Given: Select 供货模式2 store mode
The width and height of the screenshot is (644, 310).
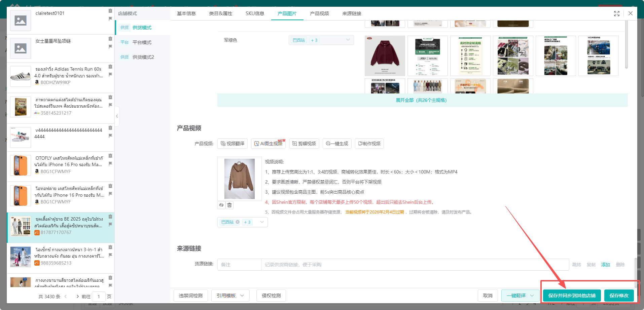Looking at the screenshot, I should [x=143, y=57].
